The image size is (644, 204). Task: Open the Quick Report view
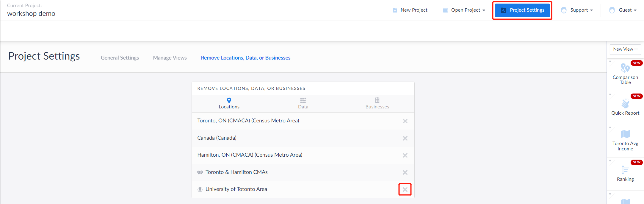625,108
